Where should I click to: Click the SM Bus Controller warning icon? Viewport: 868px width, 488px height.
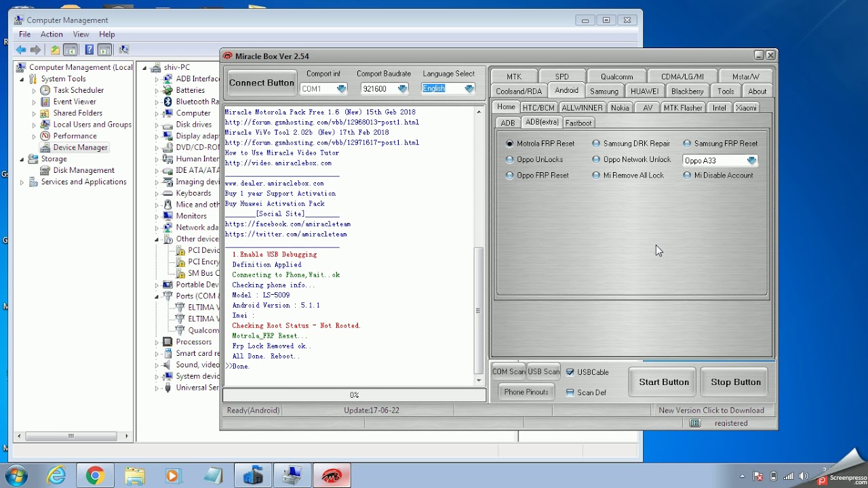pos(180,274)
